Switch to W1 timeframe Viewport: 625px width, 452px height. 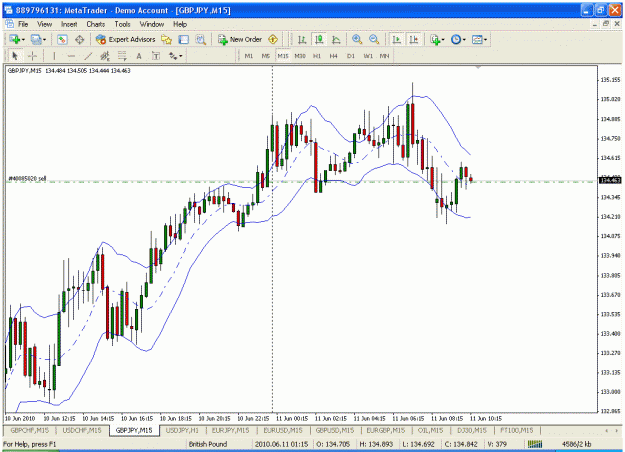(x=368, y=56)
